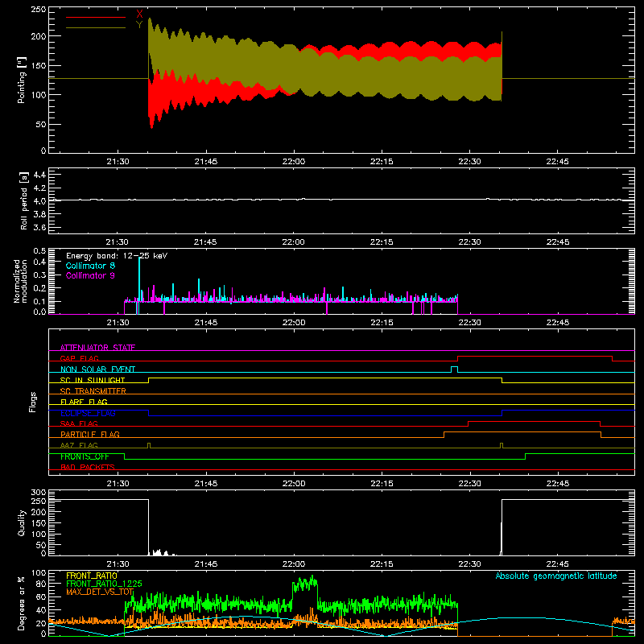This screenshot has height=644, width=644.
Task: Click the Flags axis title
Action: coord(32,402)
